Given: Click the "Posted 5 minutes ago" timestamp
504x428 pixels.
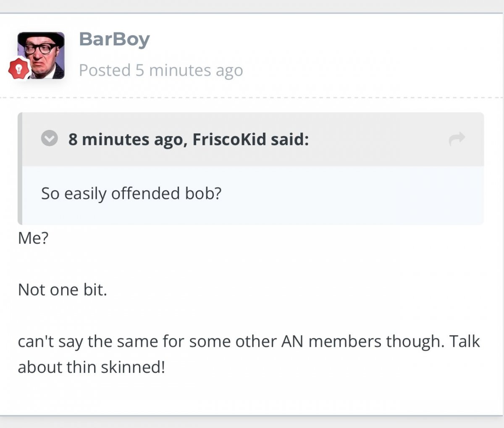Looking at the screenshot, I should [161, 70].
